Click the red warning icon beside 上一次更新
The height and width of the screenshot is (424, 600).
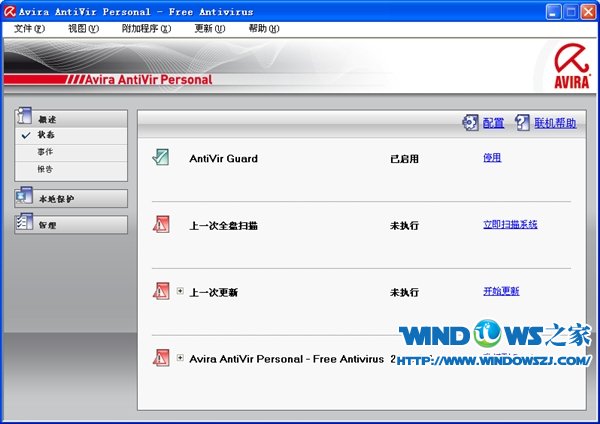pyautogui.click(x=161, y=291)
